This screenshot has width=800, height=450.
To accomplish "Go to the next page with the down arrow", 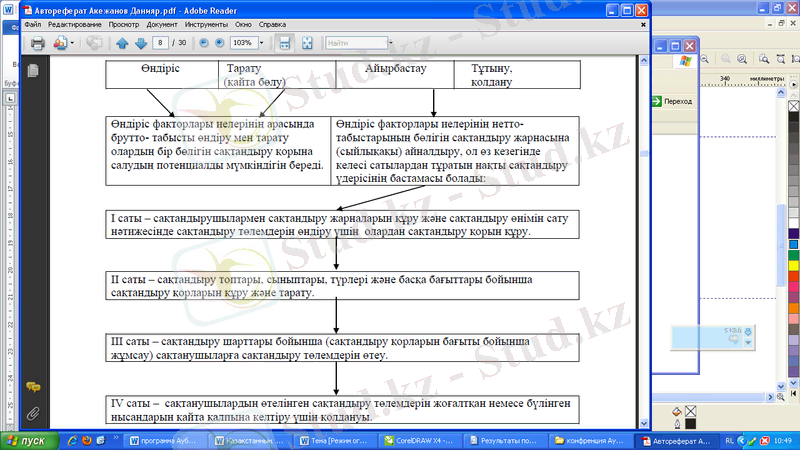I will (141, 43).
